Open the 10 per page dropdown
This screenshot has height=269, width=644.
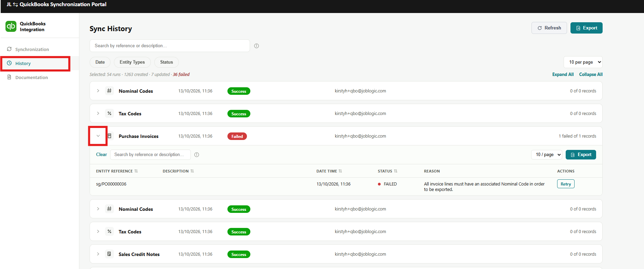pyautogui.click(x=583, y=62)
